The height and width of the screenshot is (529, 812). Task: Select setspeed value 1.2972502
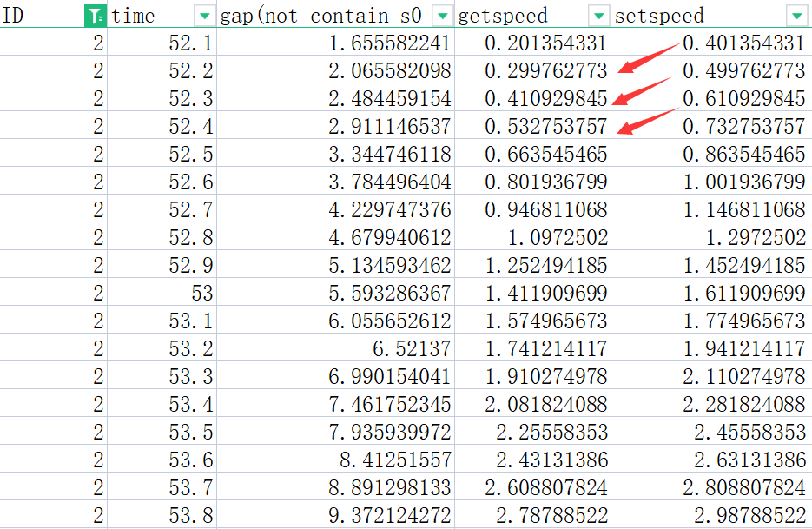click(x=710, y=237)
